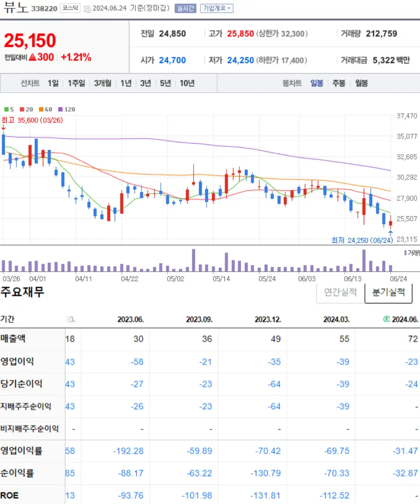Screen dimensions: 420x504
Task: Click the current price 25,150
Action: click(x=30, y=41)
